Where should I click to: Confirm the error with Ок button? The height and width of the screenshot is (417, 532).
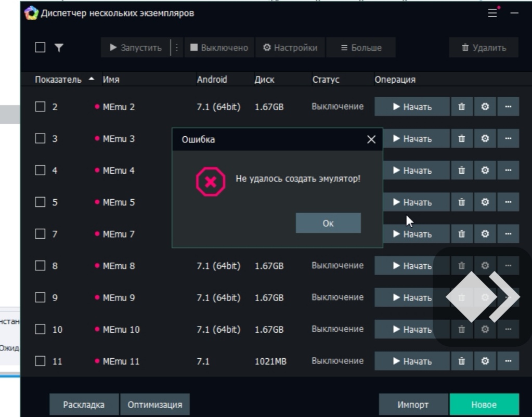coord(328,223)
